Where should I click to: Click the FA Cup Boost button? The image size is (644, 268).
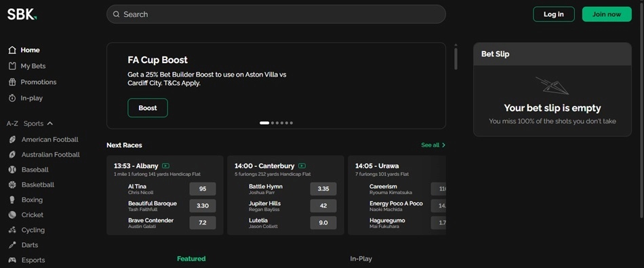pyautogui.click(x=148, y=108)
